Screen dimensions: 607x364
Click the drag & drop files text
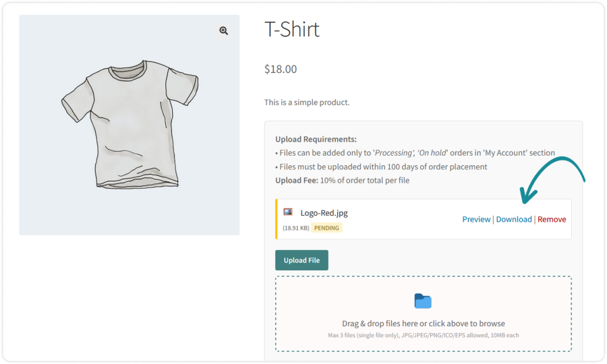pyautogui.click(x=423, y=324)
